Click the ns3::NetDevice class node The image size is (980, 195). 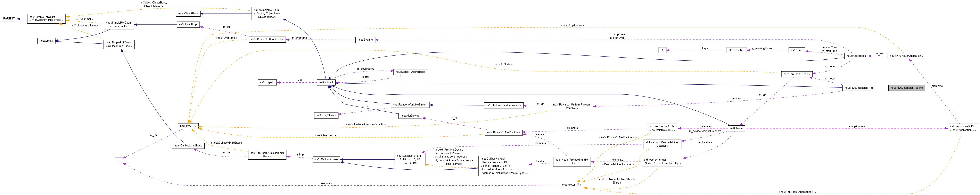point(410,116)
